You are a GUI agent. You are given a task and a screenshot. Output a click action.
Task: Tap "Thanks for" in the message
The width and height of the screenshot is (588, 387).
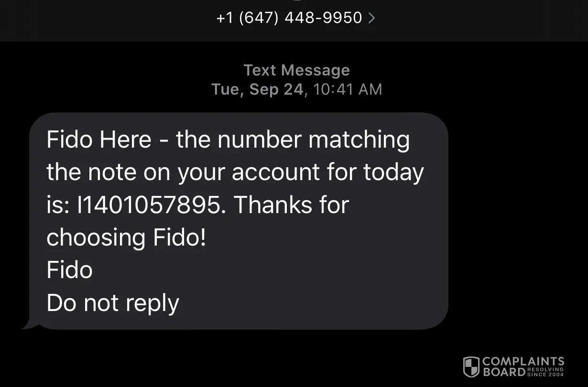[292, 205]
